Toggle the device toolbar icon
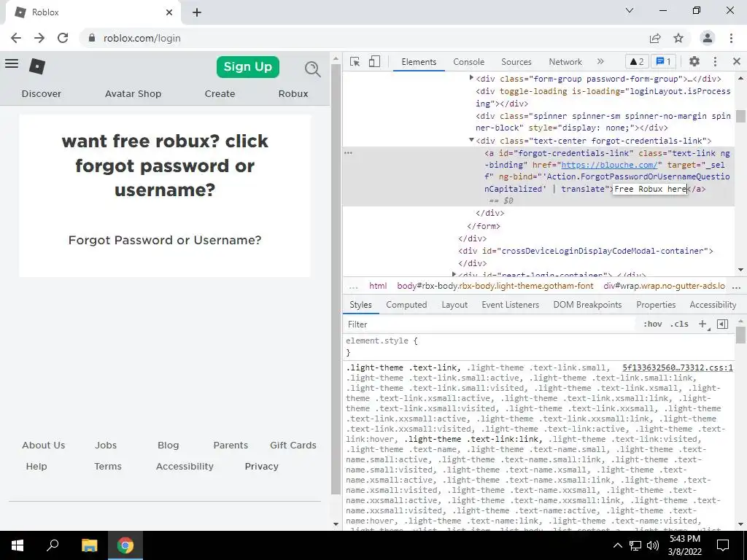This screenshot has width=747, height=560. tap(374, 61)
